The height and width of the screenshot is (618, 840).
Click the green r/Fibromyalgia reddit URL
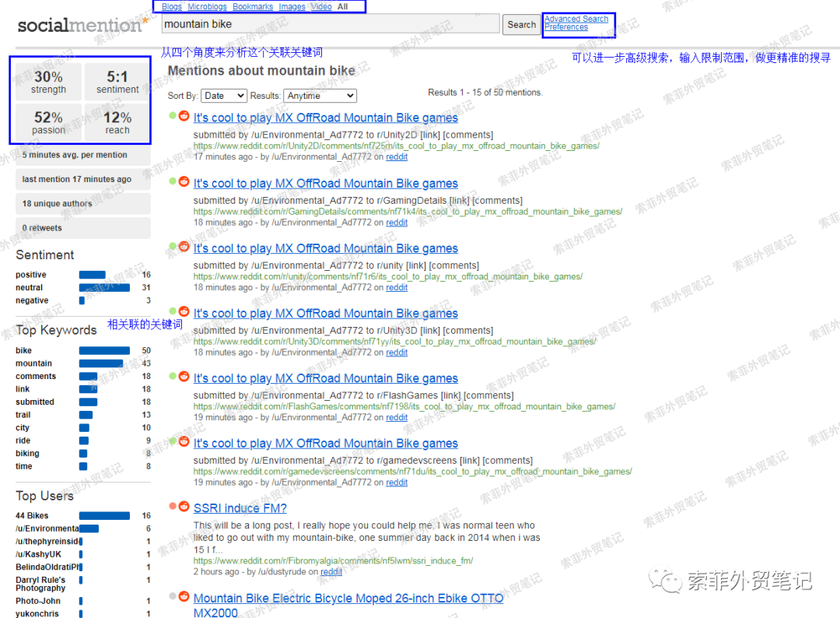[x=333, y=560]
